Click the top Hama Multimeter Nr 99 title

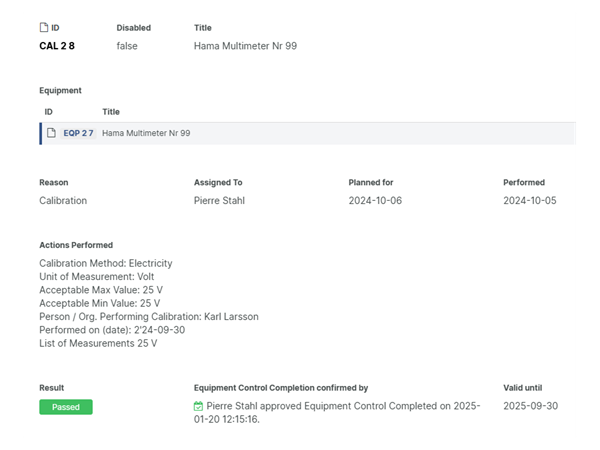(245, 46)
